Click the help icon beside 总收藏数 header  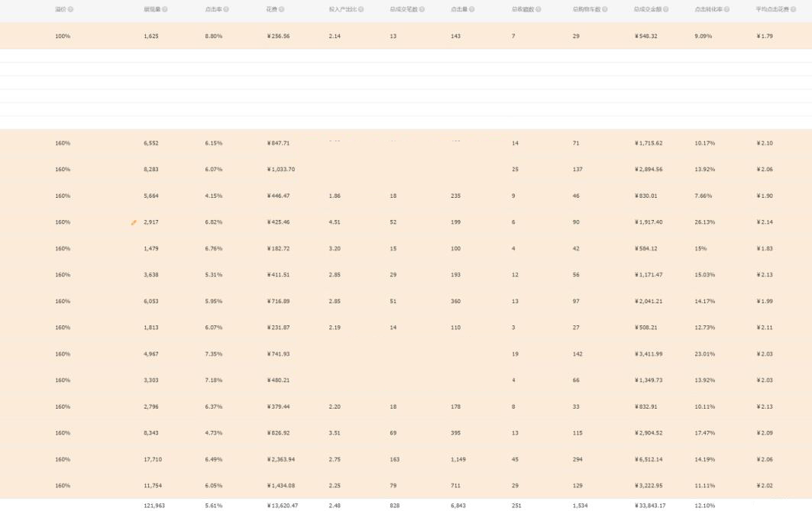(x=539, y=9)
